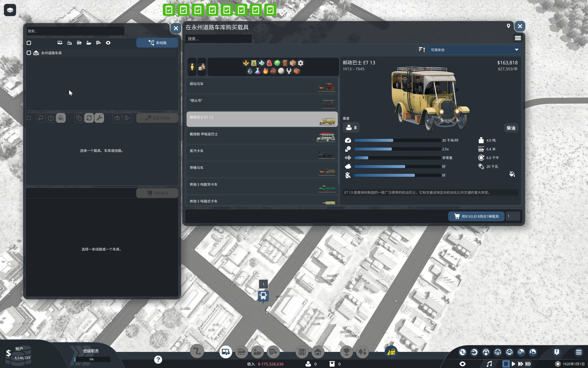This screenshot has width=588, height=368.
Task: Open the warnings alert icon
Action: pos(557,352)
